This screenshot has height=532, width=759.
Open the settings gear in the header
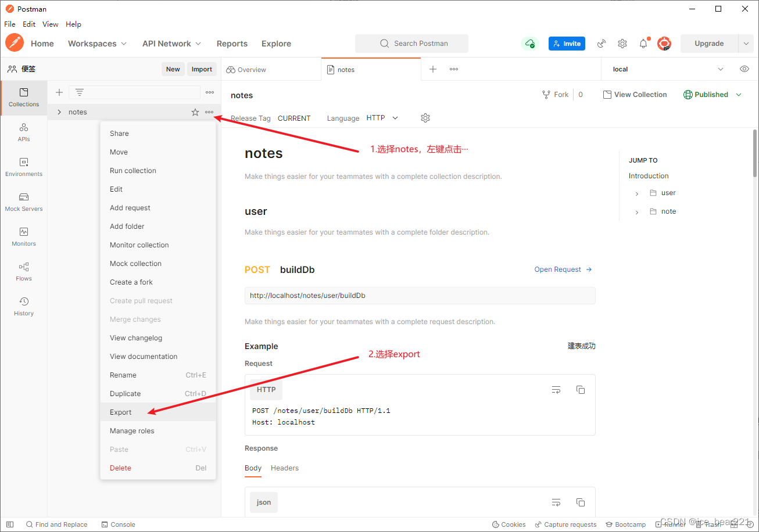point(622,44)
